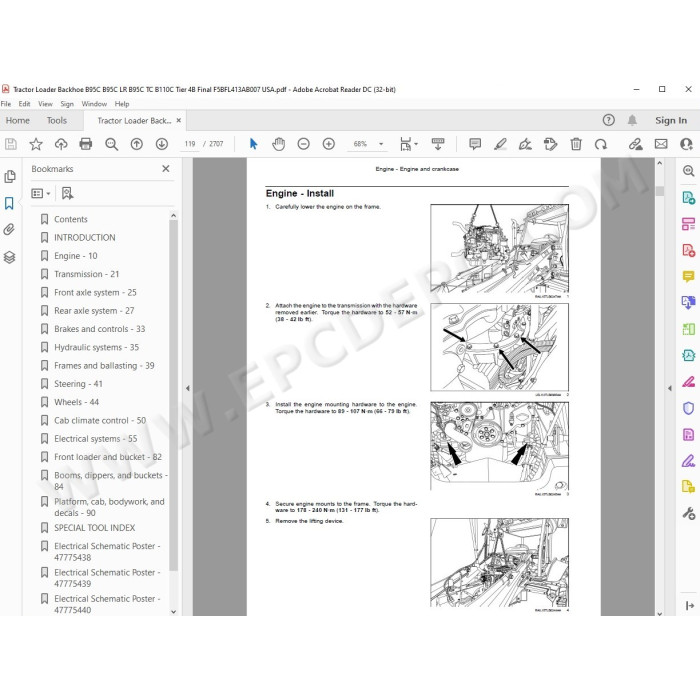
Task: Open the View menu
Action: pyautogui.click(x=45, y=104)
